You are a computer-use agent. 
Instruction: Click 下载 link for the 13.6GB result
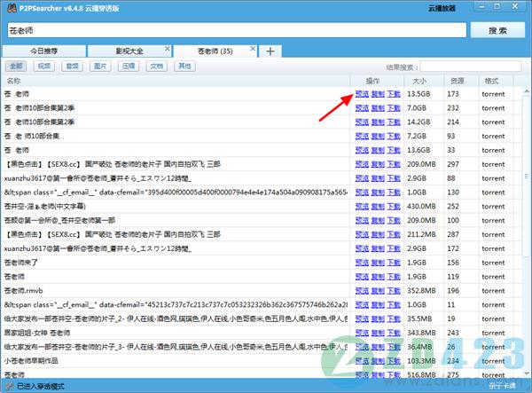[394, 150]
